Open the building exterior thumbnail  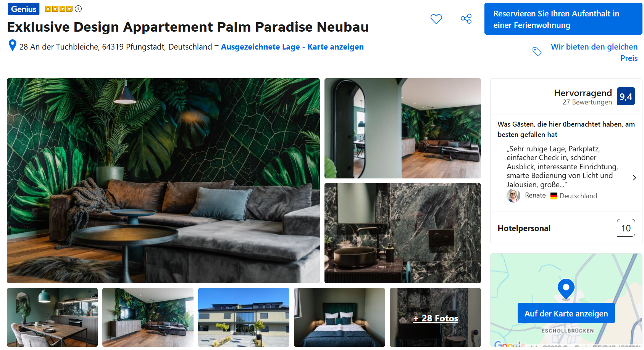pyautogui.click(x=244, y=317)
